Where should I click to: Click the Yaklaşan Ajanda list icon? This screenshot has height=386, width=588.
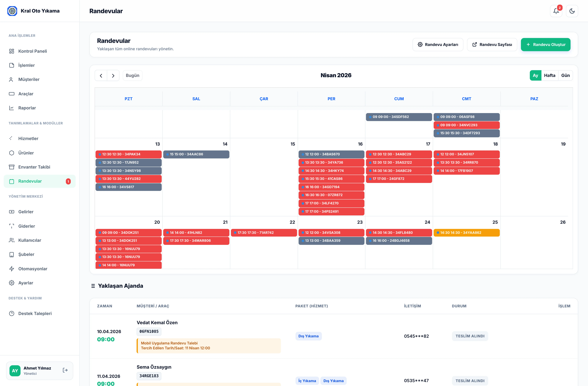click(93, 286)
